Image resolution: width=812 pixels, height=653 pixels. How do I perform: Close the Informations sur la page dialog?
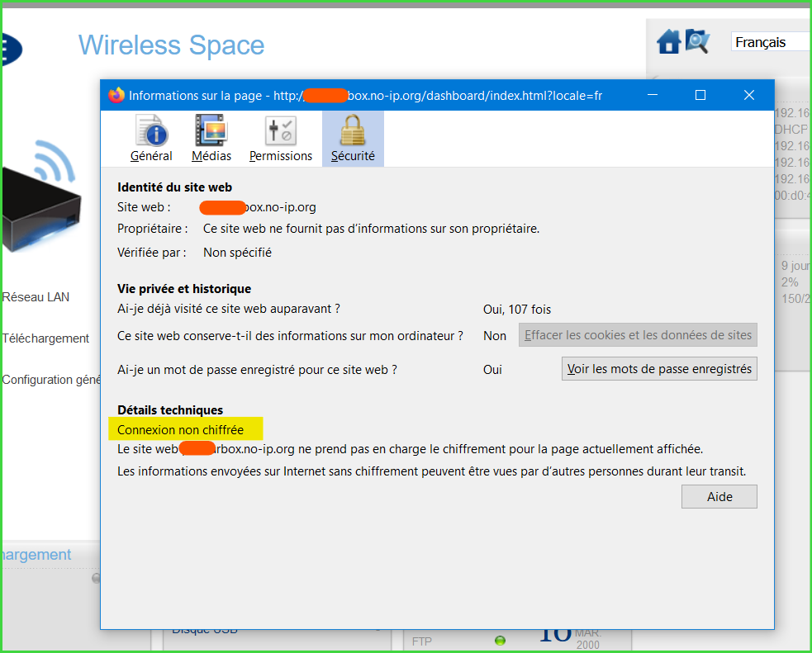tap(749, 96)
